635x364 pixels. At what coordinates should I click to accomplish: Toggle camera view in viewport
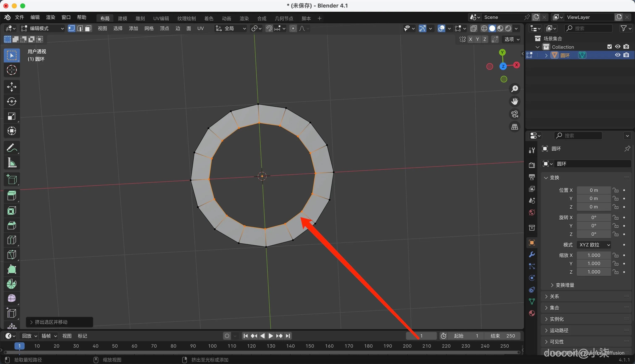coord(514,114)
